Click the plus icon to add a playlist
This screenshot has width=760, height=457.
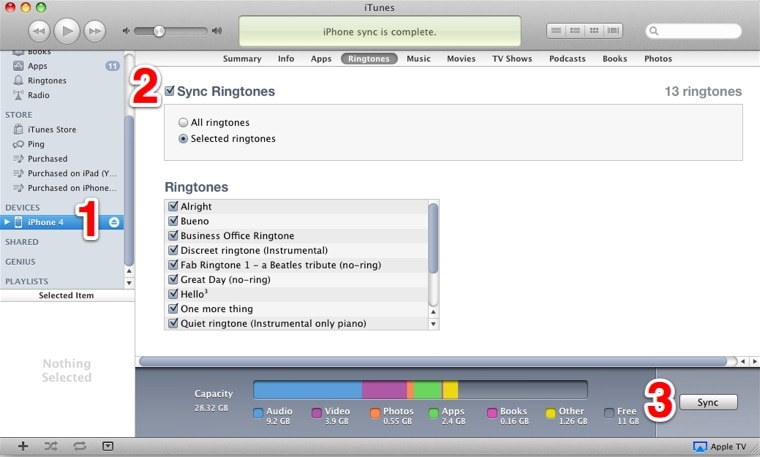[23, 446]
